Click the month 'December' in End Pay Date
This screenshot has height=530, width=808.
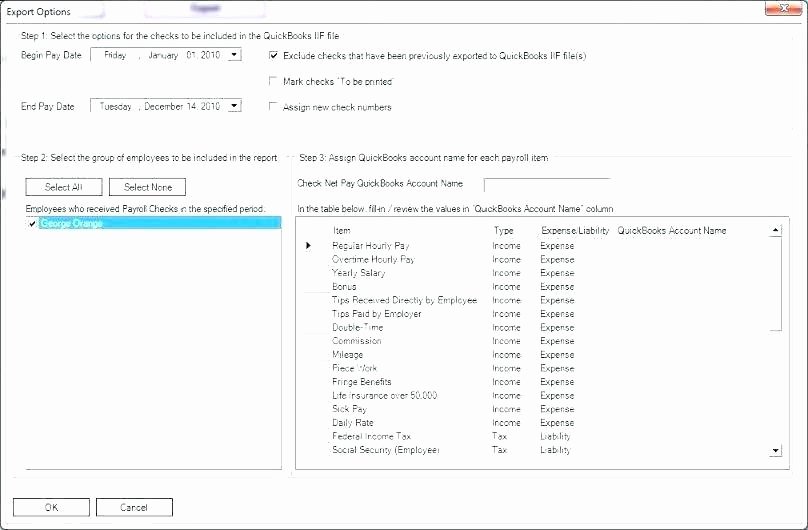click(x=164, y=106)
